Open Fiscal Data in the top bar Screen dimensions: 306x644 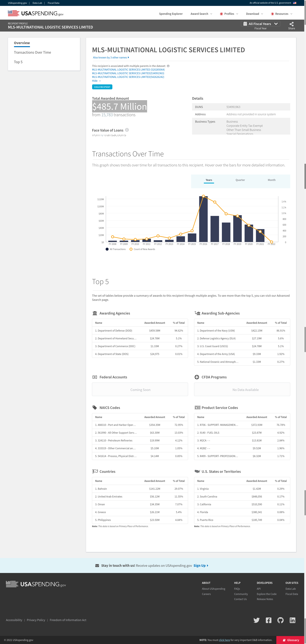(x=54, y=3)
